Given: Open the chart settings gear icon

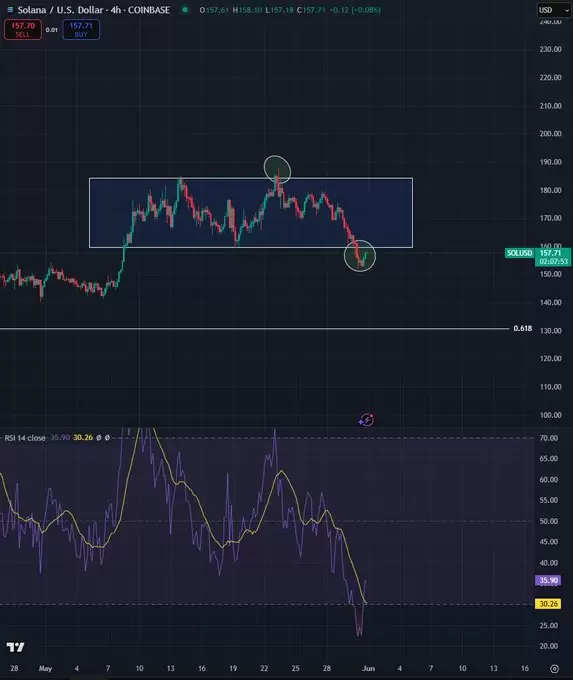Looking at the screenshot, I should click(554, 668).
